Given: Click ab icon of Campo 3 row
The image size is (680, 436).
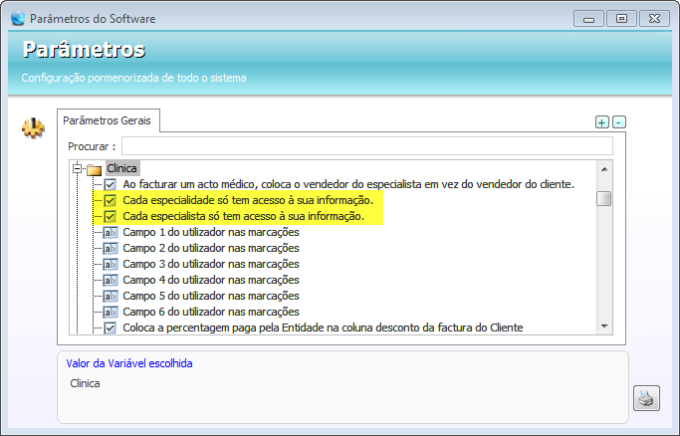Looking at the screenshot, I should (110, 264).
